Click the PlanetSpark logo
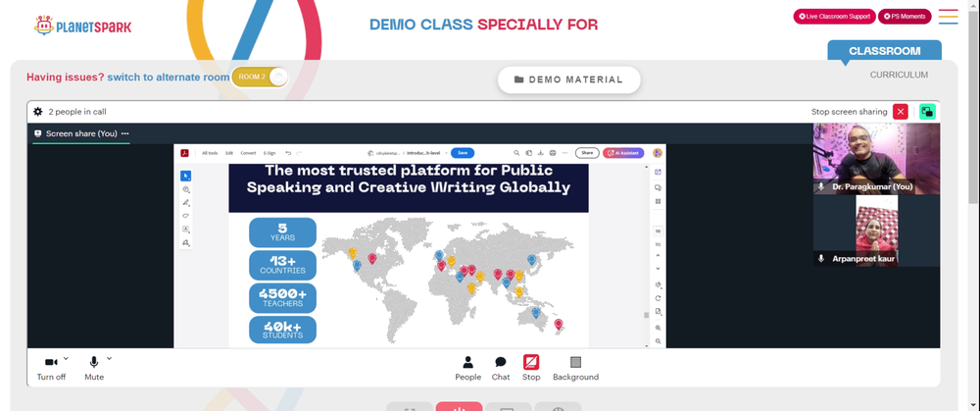980x411 pixels. 82,26
